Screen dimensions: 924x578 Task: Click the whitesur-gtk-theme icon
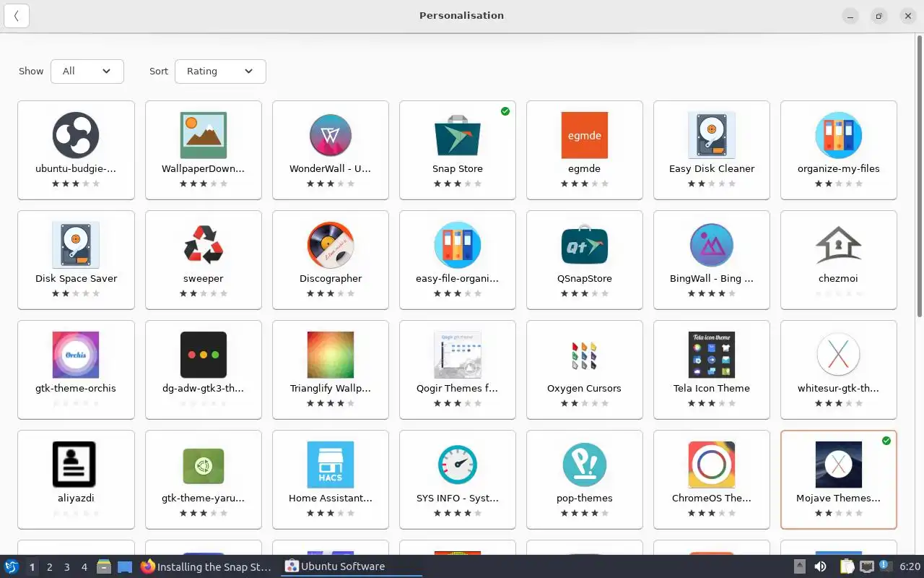pyautogui.click(x=839, y=355)
